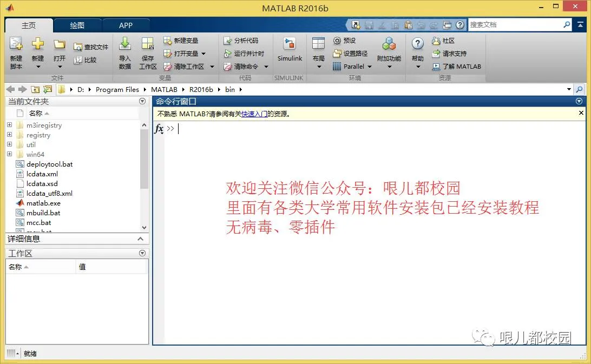Click the Open (打开) folder icon

[x=59, y=44]
